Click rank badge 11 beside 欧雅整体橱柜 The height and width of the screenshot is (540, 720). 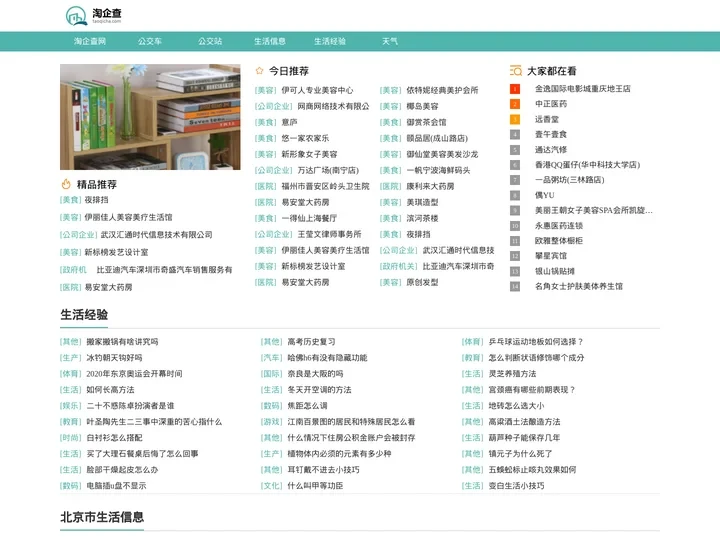[515, 241]
